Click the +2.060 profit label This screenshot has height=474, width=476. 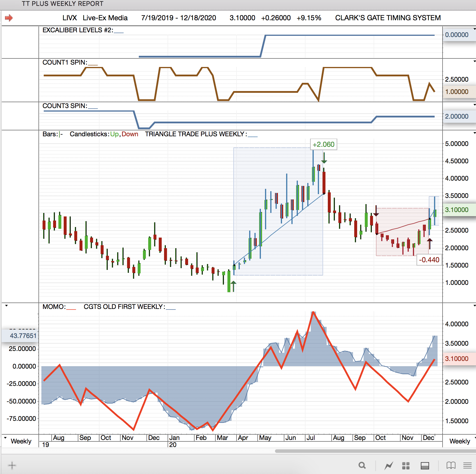click(x=323, y=144)
